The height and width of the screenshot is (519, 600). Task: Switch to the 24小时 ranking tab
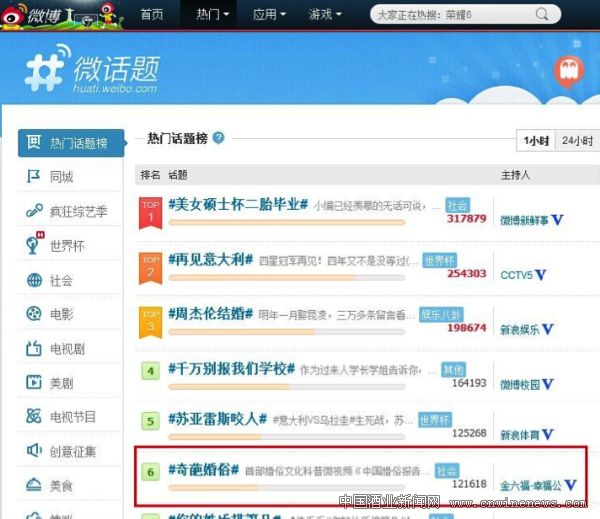coord(577,141)
